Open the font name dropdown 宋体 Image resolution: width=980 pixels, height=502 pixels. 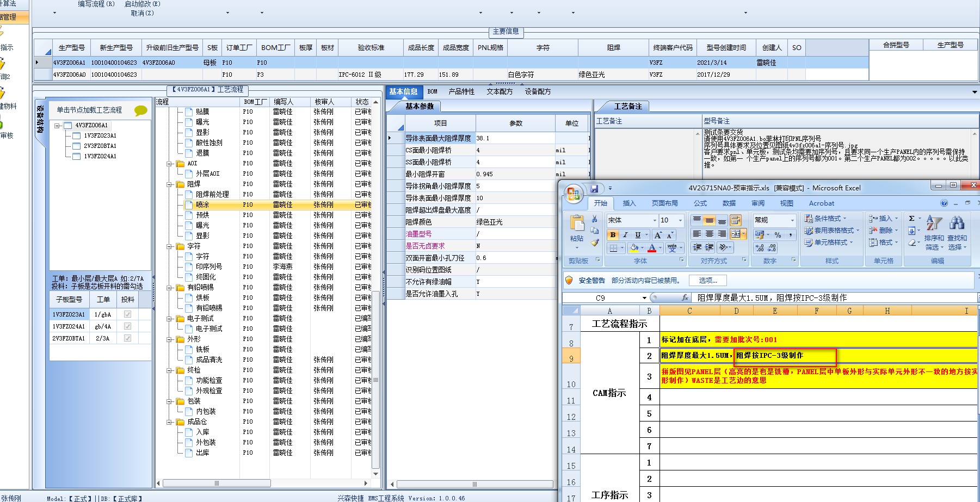(x=654, y=220)
